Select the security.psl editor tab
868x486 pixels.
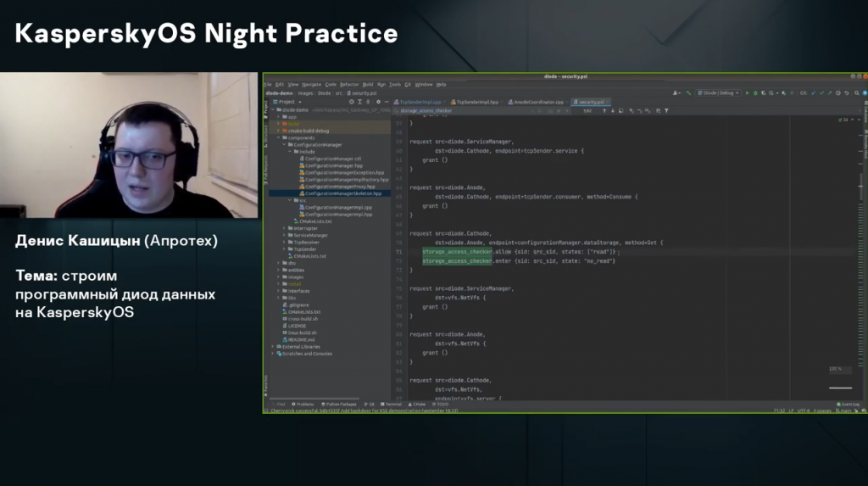[x=591, y=102]
